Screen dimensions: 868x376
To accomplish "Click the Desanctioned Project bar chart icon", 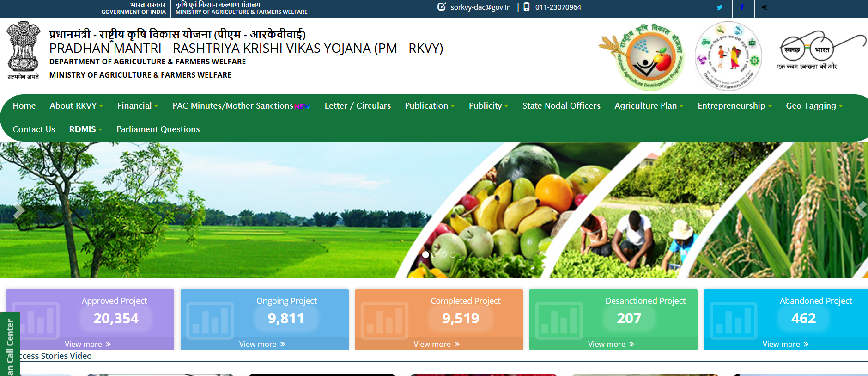I will tap(559, 320).
